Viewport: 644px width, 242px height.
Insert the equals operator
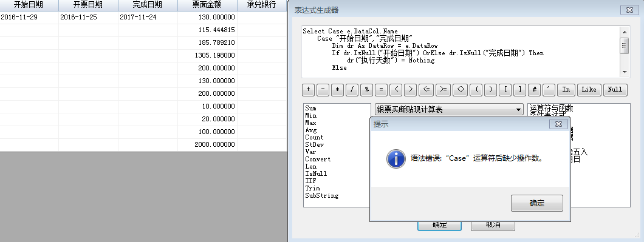coord(381,89)
